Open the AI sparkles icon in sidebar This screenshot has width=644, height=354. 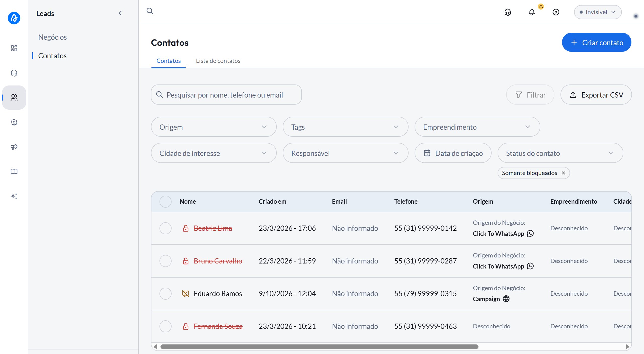click(14, 196)
